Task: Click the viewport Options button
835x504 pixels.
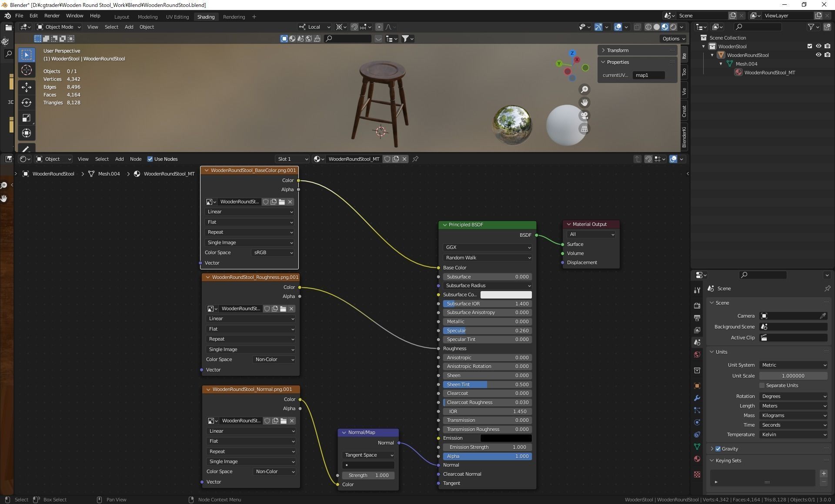Action: point(673,39)
